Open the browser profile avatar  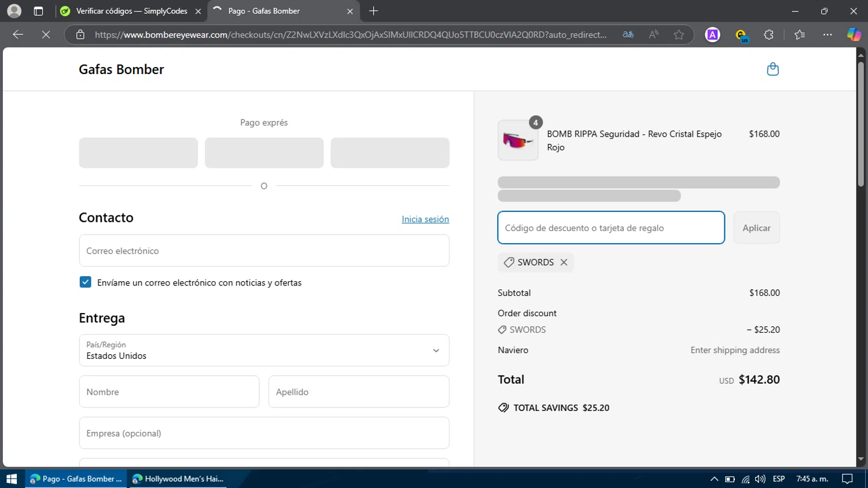[x=14, y=11]
